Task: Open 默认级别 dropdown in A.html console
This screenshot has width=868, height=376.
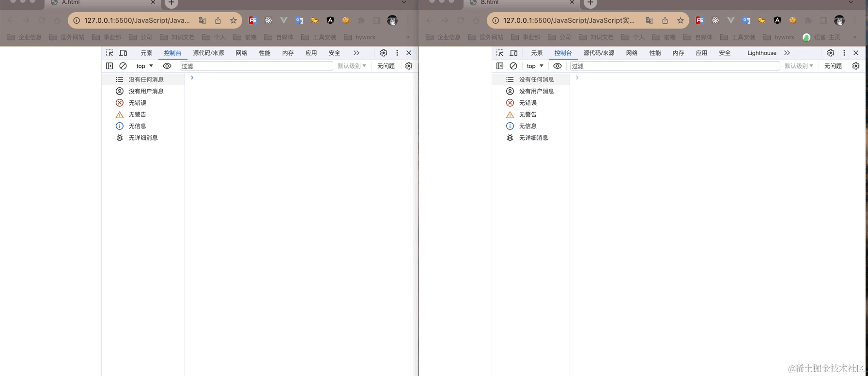Action: tap(352, 66)
